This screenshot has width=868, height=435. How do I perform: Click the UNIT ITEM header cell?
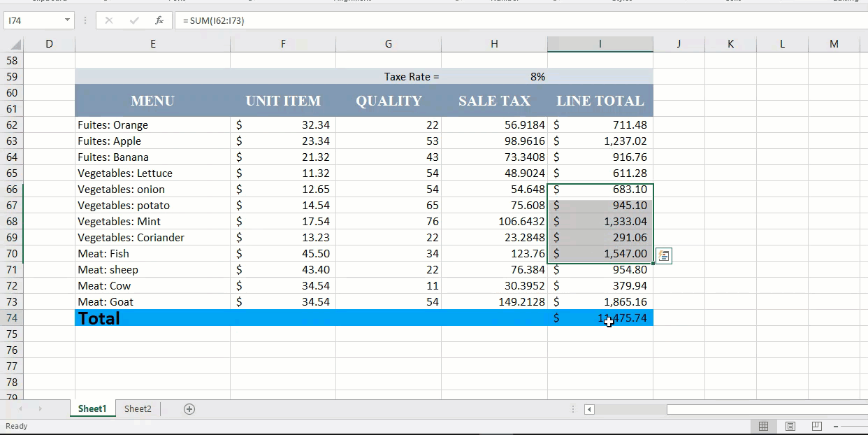283,101
